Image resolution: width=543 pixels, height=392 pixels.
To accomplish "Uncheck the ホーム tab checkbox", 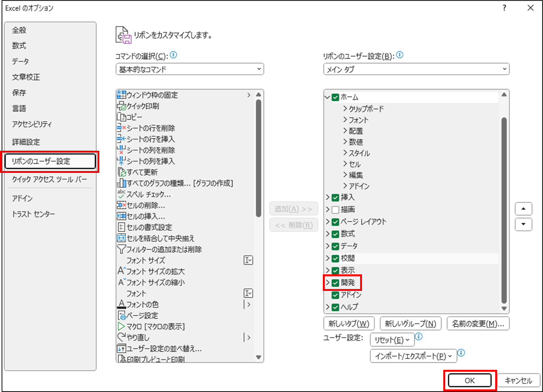I will [335, 97].
